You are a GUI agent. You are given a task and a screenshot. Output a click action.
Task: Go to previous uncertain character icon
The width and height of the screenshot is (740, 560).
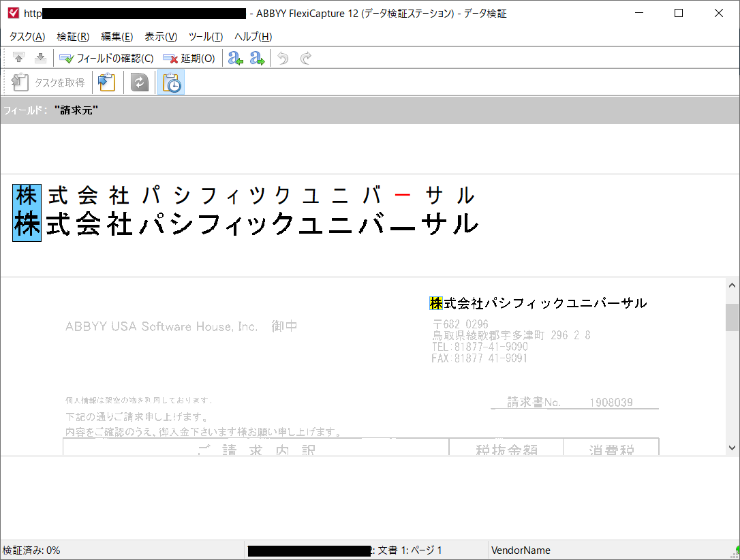click(x=236, y=59)
